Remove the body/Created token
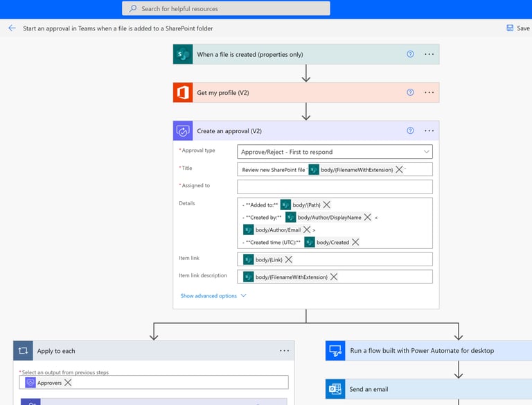 point(355,242)
